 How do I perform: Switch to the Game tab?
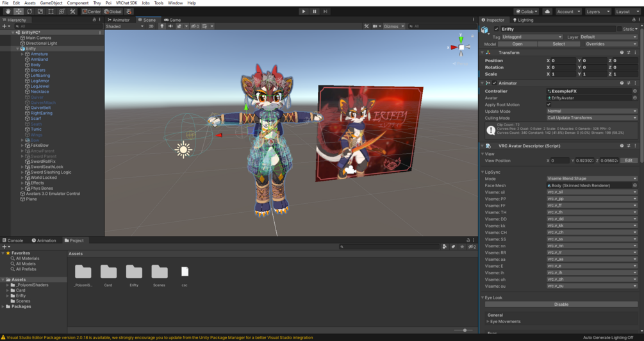click(172, 20)
